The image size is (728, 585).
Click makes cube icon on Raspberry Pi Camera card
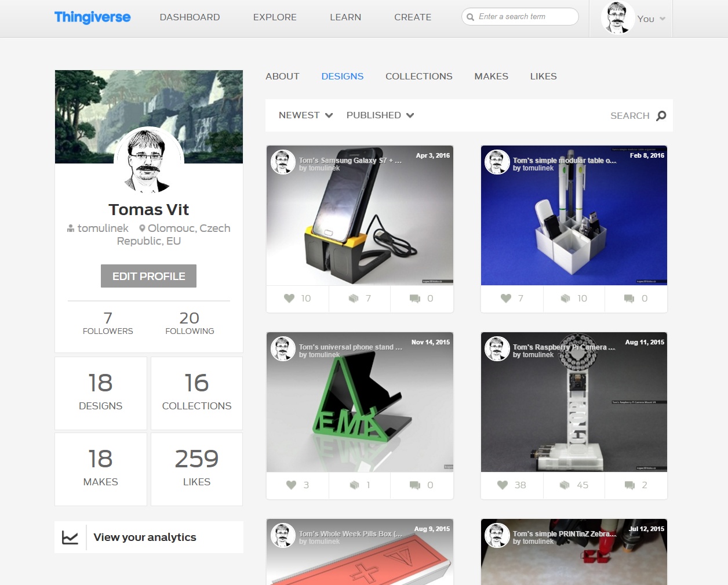[x=565, y=485]
